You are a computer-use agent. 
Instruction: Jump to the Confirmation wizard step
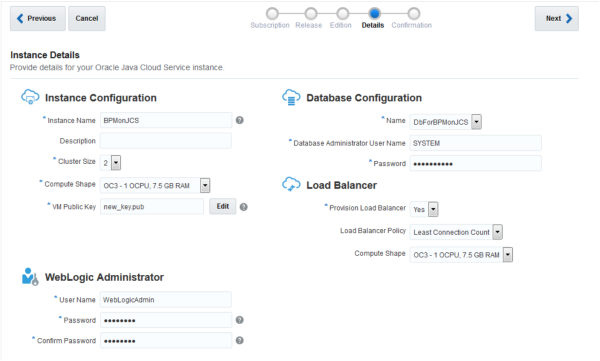tap(413, 14)
